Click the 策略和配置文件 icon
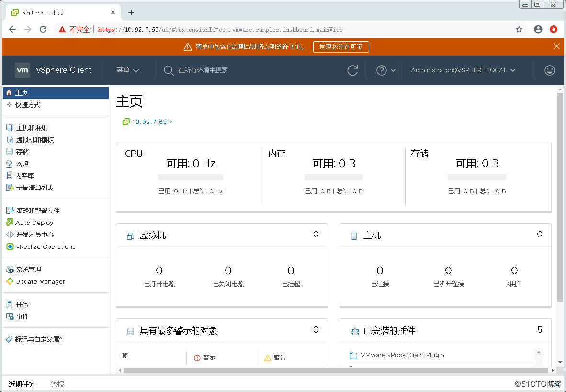The height and width of the screenshot is (392, 566). [x=10, y=211]
